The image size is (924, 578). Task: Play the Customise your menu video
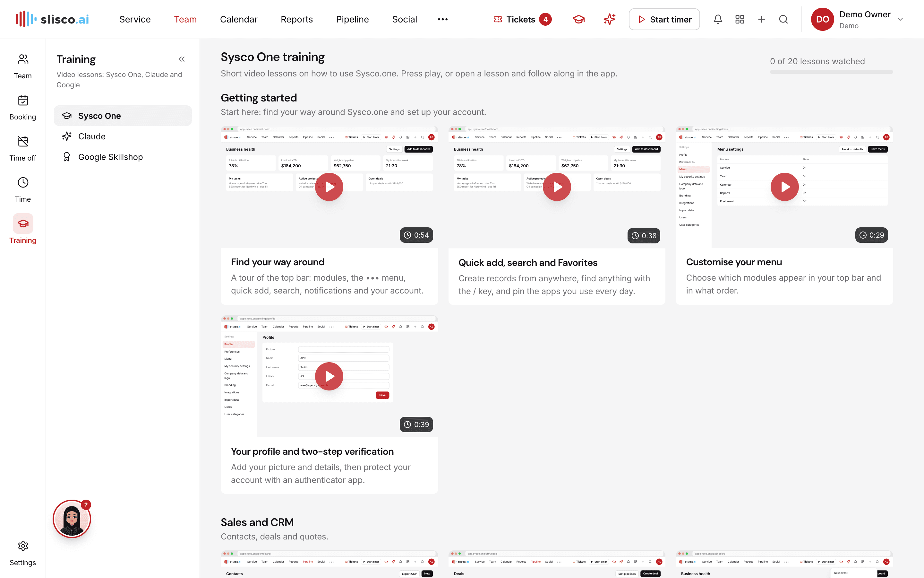pyautogui.click(x=785, y=187)
